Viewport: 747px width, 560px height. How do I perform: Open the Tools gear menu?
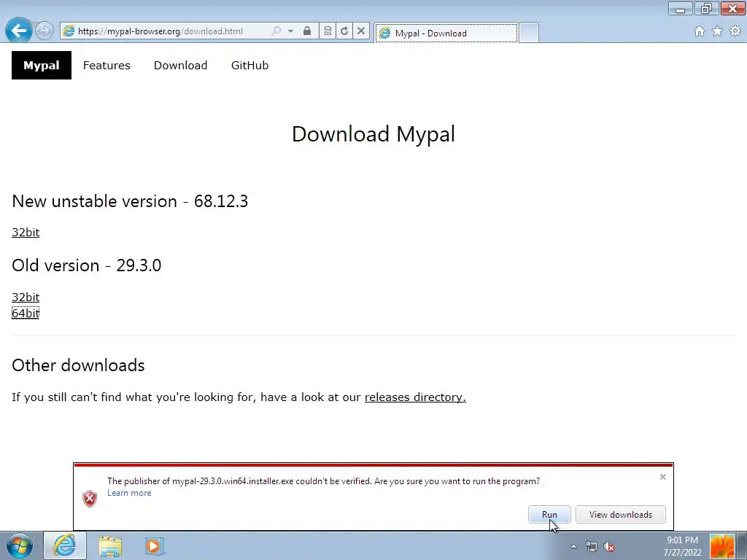pyautogui.click(x=735, y=31)
